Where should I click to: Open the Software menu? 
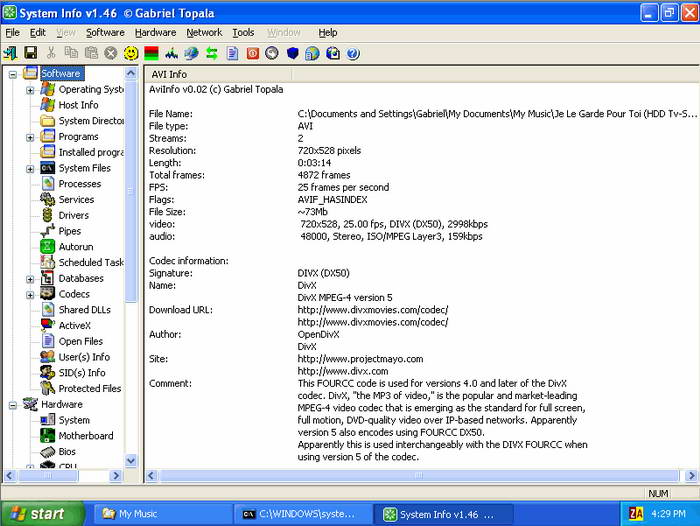tap(105, 33)
